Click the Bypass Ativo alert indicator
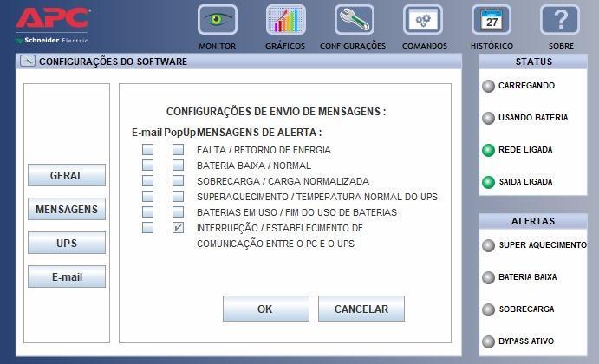The height and width of the screenshot is (364, 599). pyautogui.click(x=488, y=341)
